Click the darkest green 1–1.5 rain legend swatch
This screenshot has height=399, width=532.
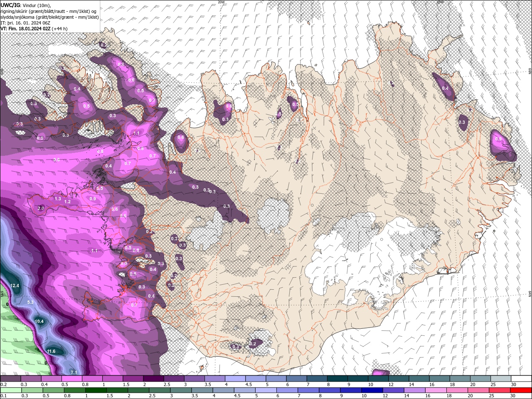point(96,390)
